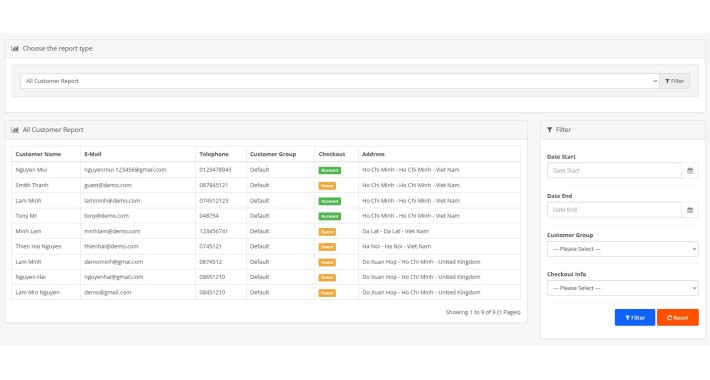Click the Customer Group column header
The image size is (710, 380).
tap(273, 154)
